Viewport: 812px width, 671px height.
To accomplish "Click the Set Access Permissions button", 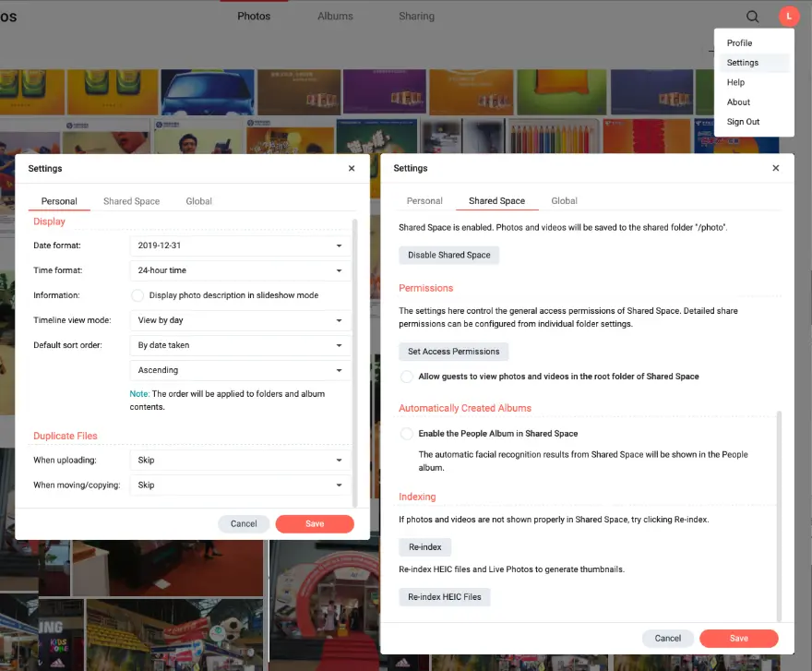I will click(453, 352).
